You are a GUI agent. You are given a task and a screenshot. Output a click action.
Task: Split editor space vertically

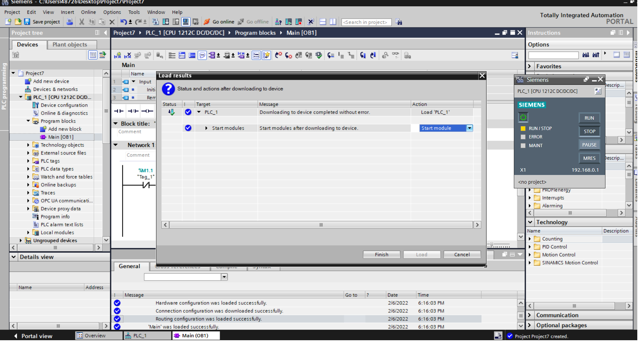coord(333,22)
